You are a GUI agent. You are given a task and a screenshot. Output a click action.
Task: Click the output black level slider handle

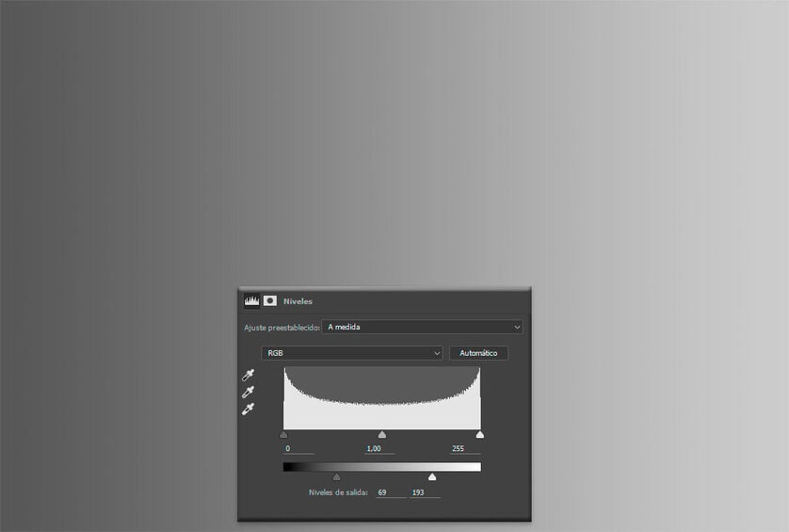point(337,476)
